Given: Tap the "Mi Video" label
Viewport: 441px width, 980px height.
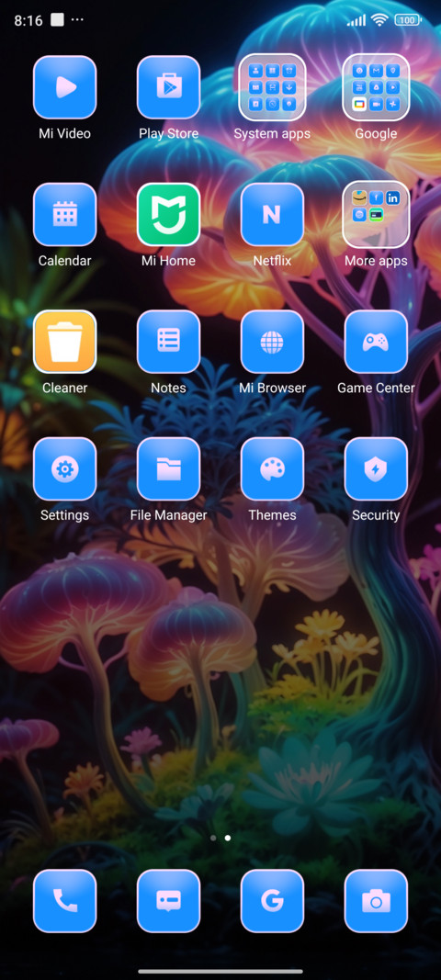Looking at the screenshot, I should click(x=64, y=134).
